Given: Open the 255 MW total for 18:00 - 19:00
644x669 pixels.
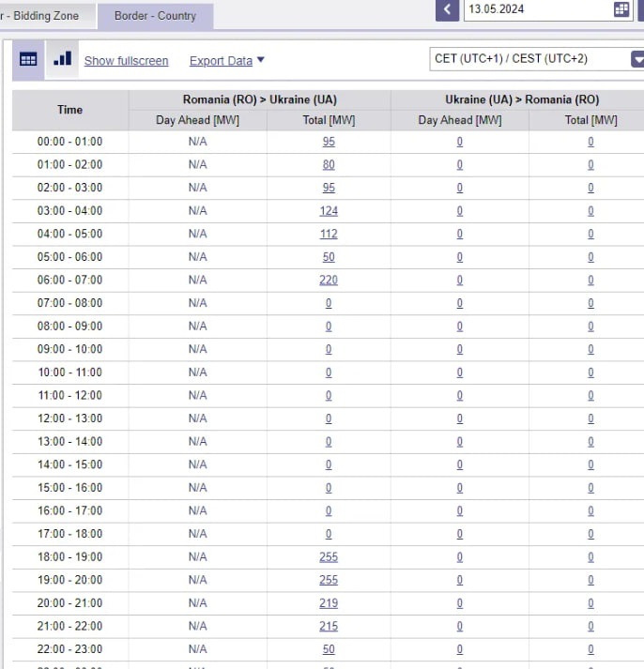Looking at the screenshot, I should pyautogui.click(x=329, y=557).
